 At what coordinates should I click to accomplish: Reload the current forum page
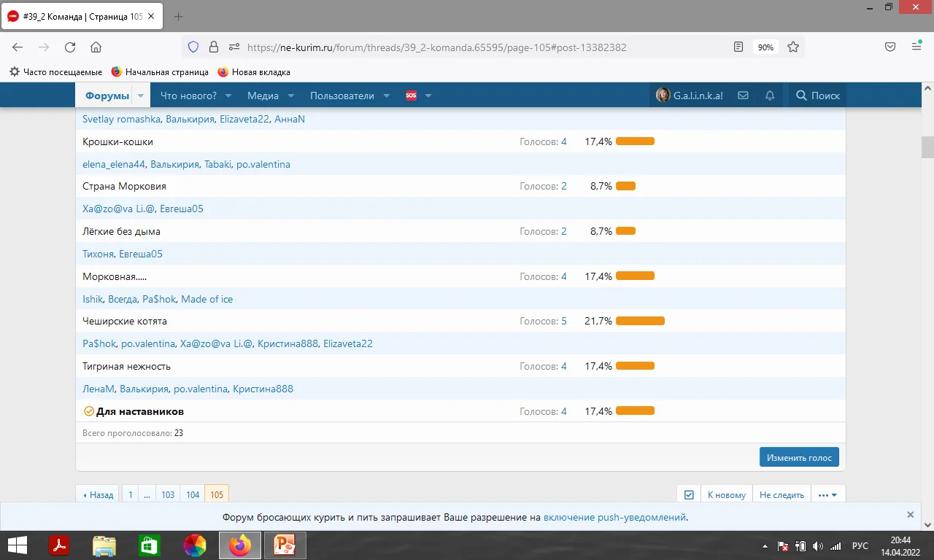70,47
